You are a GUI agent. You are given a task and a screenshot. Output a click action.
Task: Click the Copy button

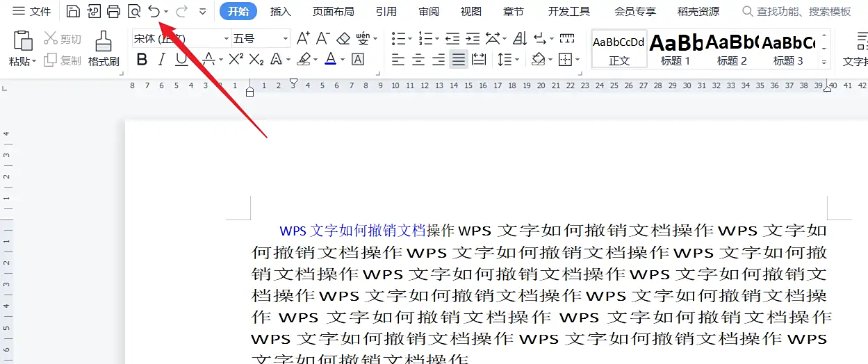click(63, 60)
